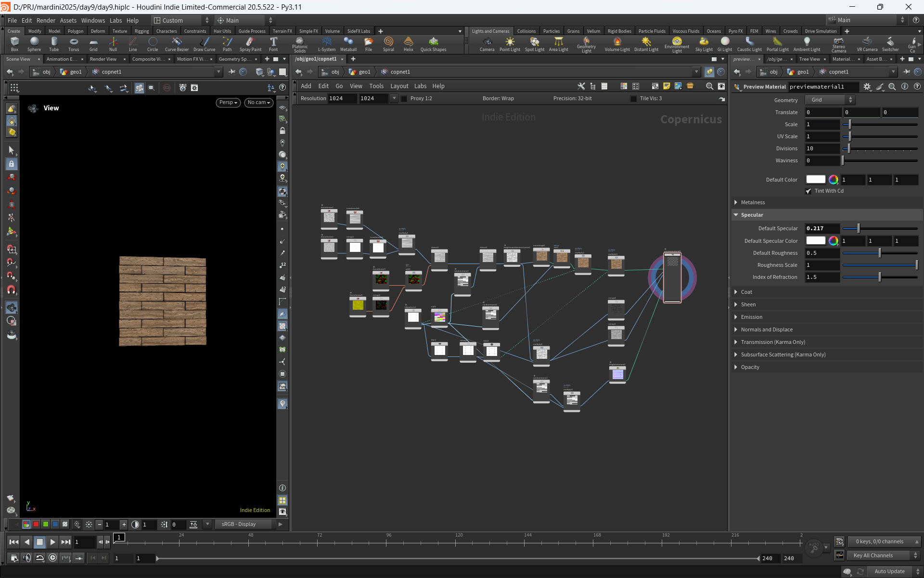
Task: Enable the Tile Vis checkbox
Action: pyautogui.click(x=633, y=99)
